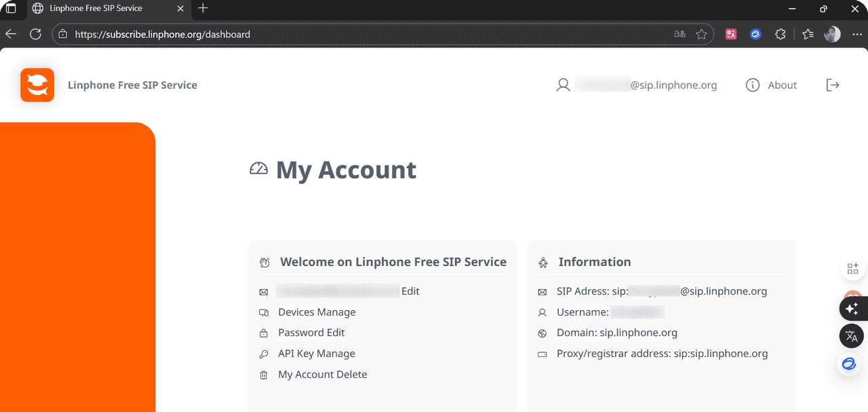The height and width of the screenshot is (412, 868).
Task: Open Password Edit link
Action: [x=311, y=333]
